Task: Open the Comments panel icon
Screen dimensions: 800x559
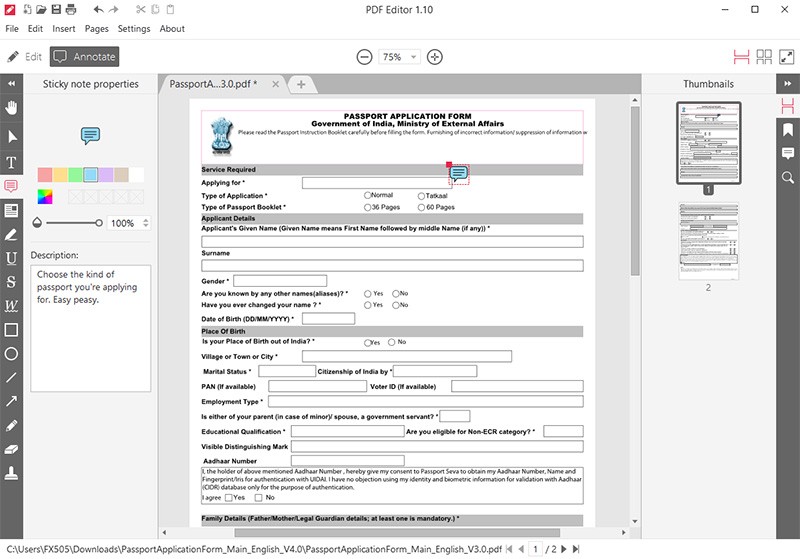Action: (788, 153)
